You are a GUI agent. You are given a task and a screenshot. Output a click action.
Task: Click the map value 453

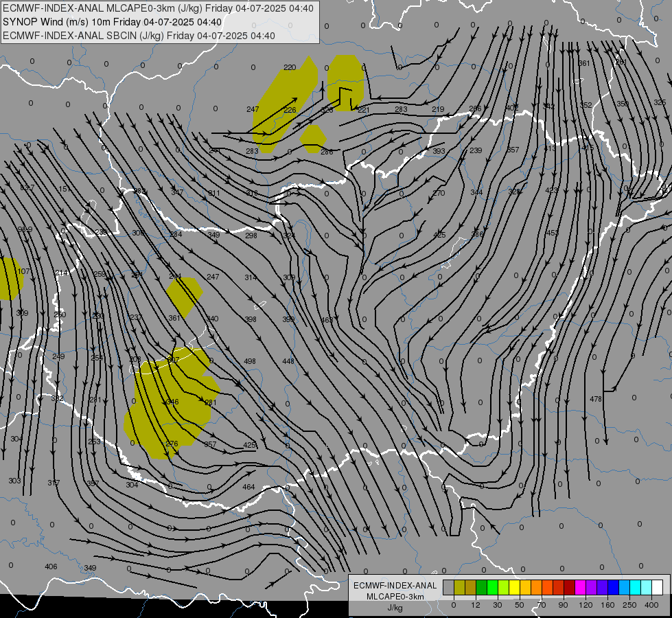[x=553, y=233]
